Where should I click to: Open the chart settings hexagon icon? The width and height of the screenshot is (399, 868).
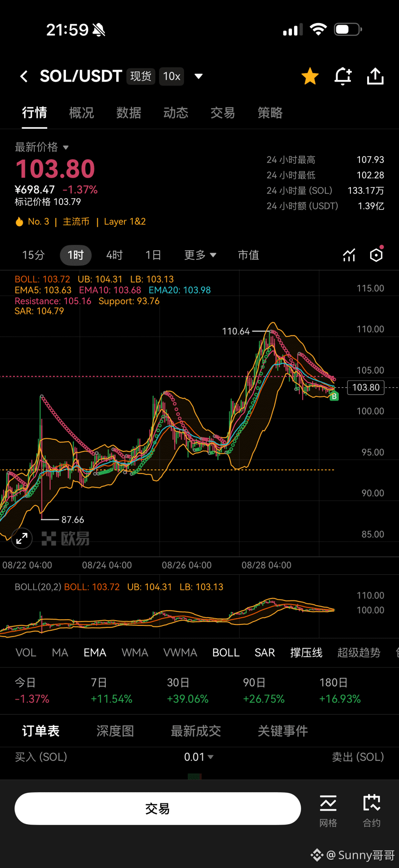pyautogui.click(x=376, y=255)
